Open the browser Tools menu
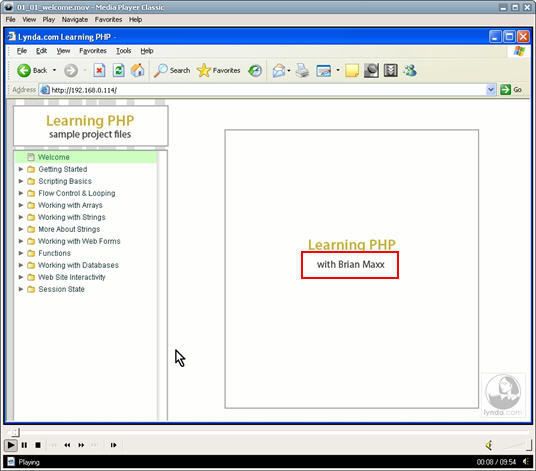Viewport: 536px width, 471px height. tap(123, 51)
